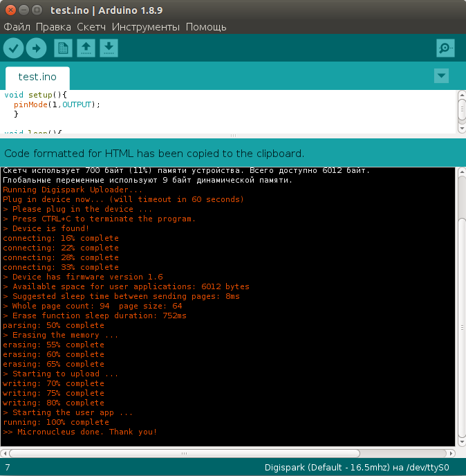The width and height of the screenshot is (466, 476).
Task: Expand the tab options dropdown arrow
Action: pos(441,76)
